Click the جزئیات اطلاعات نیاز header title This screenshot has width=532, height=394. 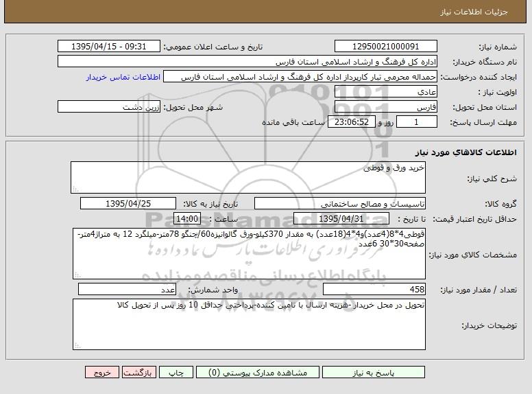click(x=474, y=12)
